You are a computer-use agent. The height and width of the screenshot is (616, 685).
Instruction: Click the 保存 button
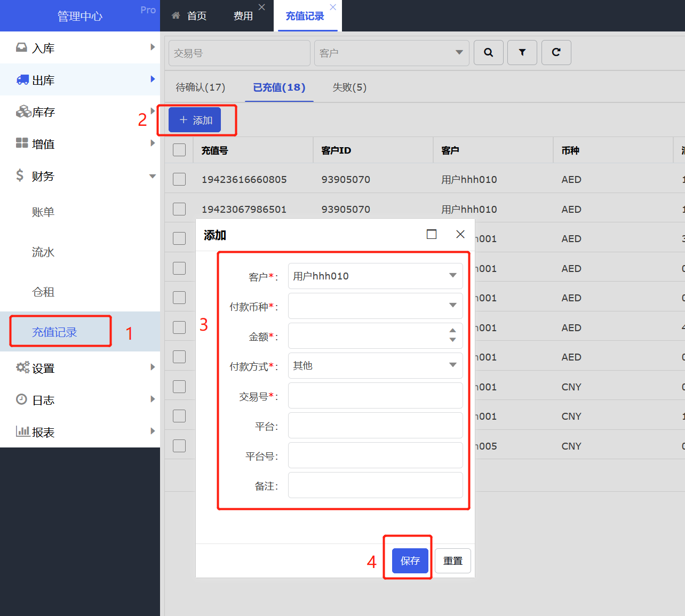coord(410,561)
